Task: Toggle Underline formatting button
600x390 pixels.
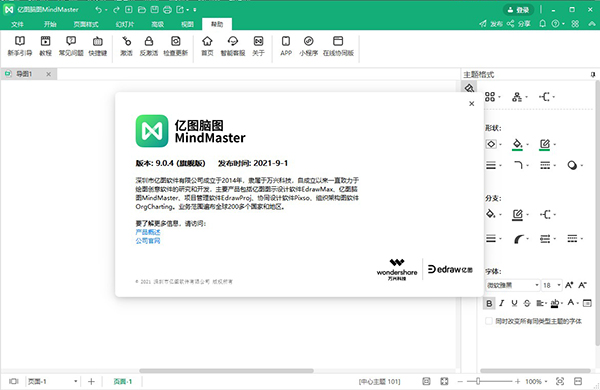Action: click(x=514, y=303)
